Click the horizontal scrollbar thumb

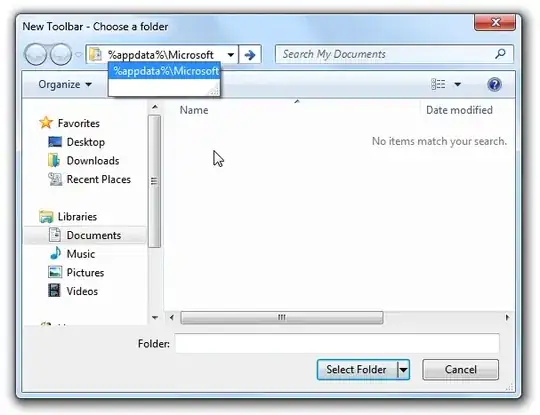282,318
